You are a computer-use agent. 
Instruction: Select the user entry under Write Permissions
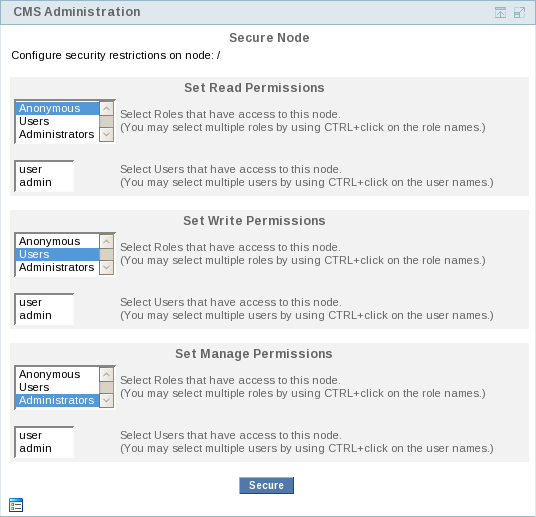44,303
